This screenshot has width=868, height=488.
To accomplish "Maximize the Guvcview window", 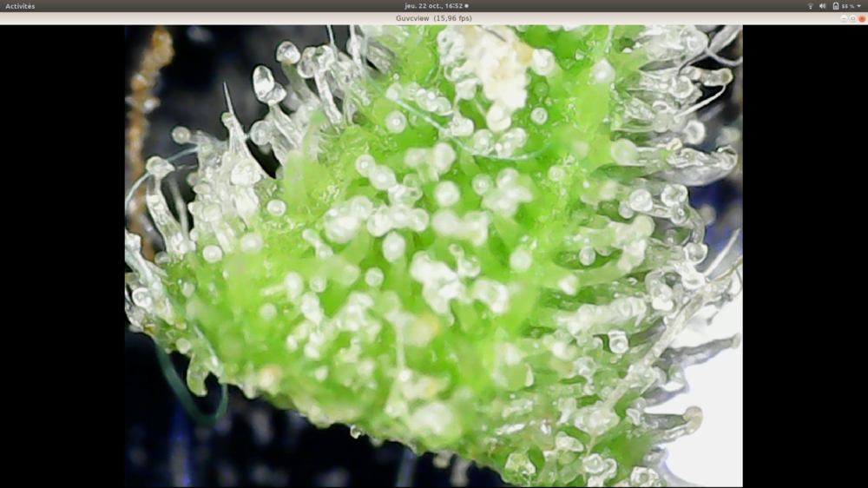I will click(853, 19).
